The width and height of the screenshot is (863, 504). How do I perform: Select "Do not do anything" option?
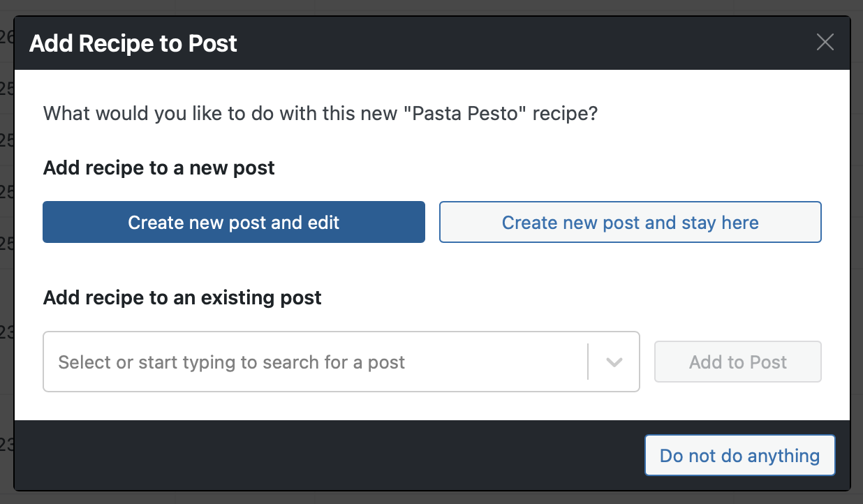point(739,456)
